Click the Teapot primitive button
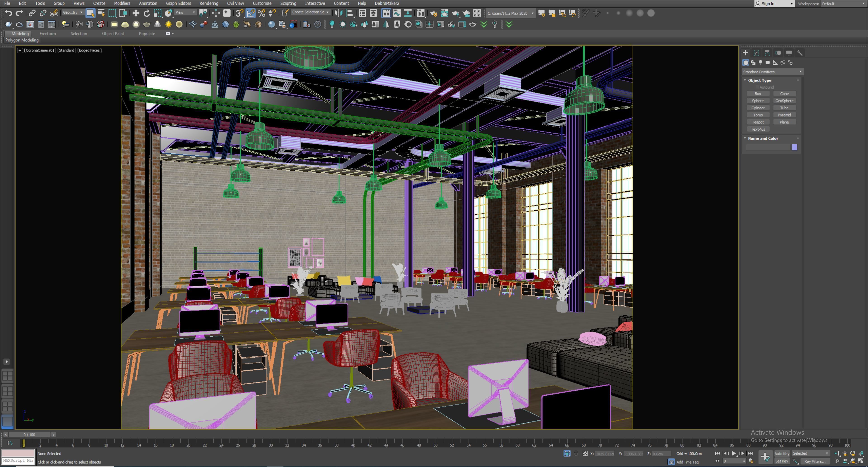 tap(758, 122)
